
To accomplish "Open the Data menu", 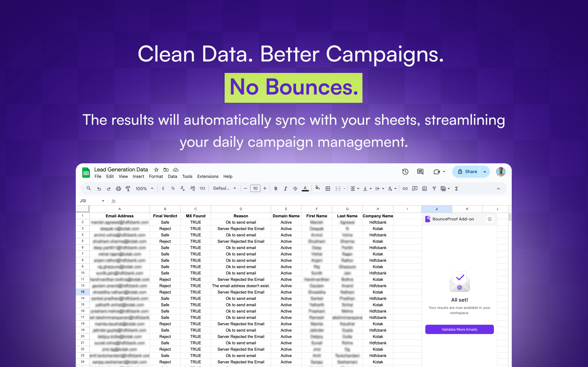I will tap(172, 177).
